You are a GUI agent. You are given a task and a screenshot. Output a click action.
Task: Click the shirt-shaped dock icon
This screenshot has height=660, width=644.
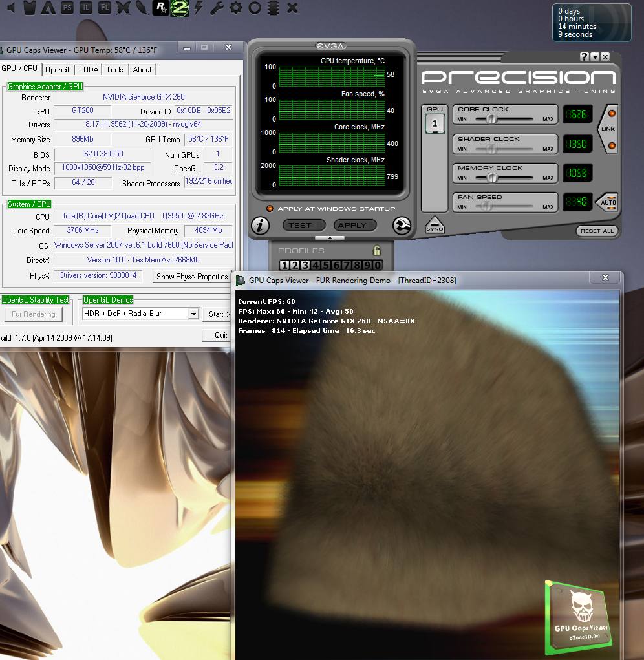tap(30, 8)
